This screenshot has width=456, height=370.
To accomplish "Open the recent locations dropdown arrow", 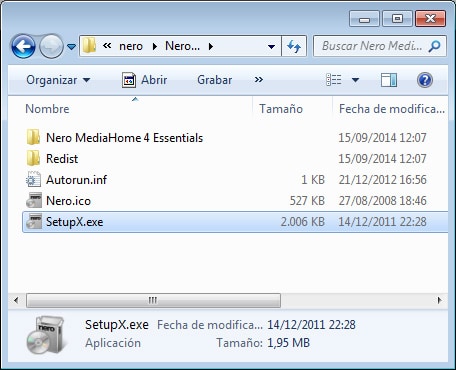I will click(x=71, y=47).
